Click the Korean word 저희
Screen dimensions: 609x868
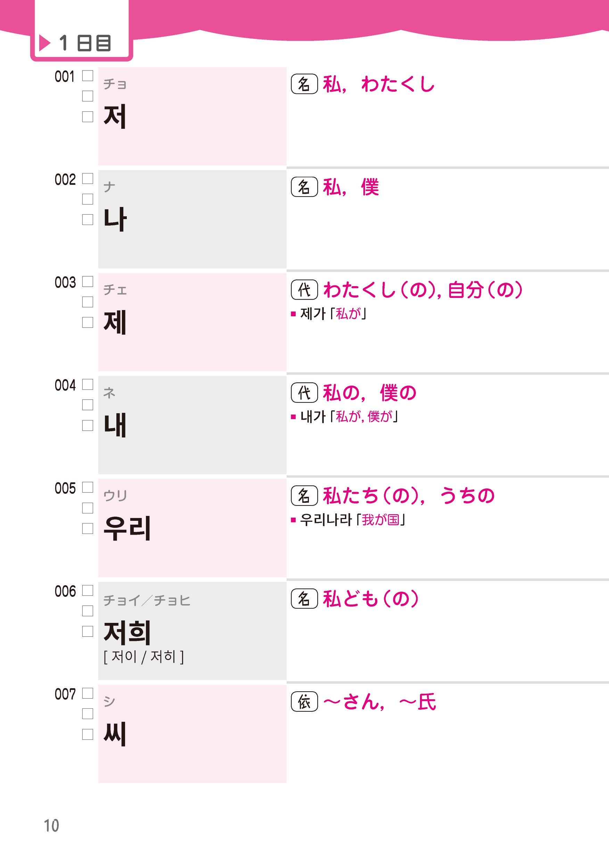[x=127, y=632]
